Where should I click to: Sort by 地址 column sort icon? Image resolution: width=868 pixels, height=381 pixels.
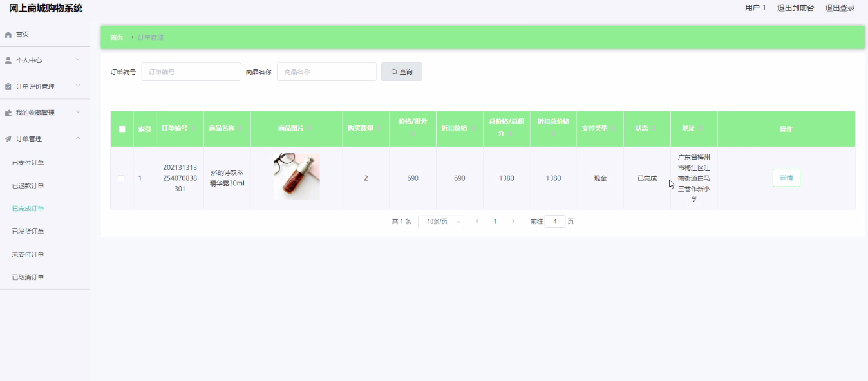[x=701, y=129]
